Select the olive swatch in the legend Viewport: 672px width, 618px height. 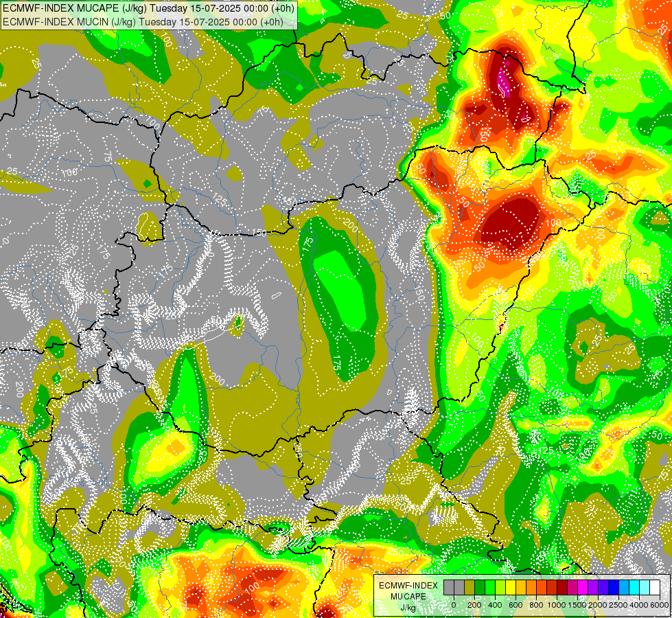(x=470, y=588)
